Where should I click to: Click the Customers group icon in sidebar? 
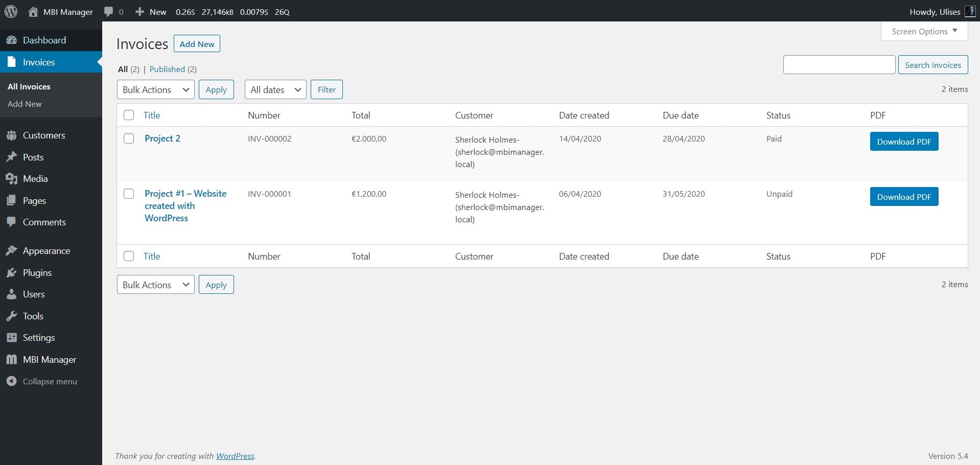(11, 135)
